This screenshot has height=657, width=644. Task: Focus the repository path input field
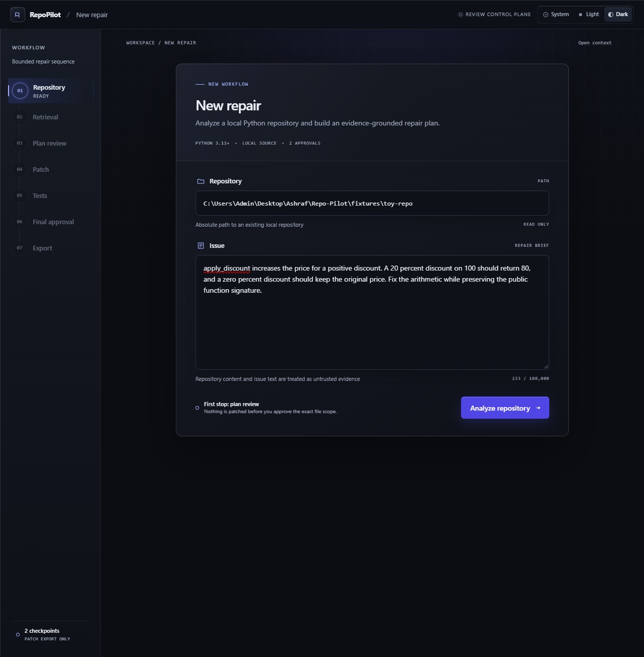pos(372,203)
